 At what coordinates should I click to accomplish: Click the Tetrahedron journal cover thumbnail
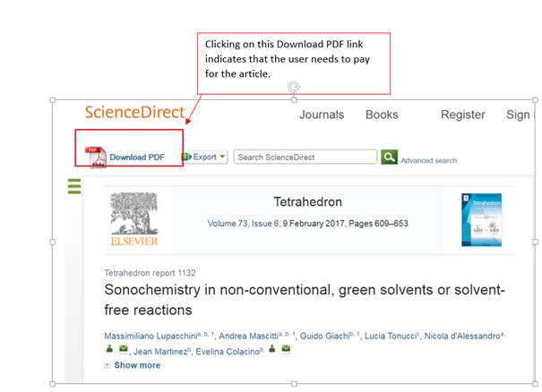(x=481, y=219)
